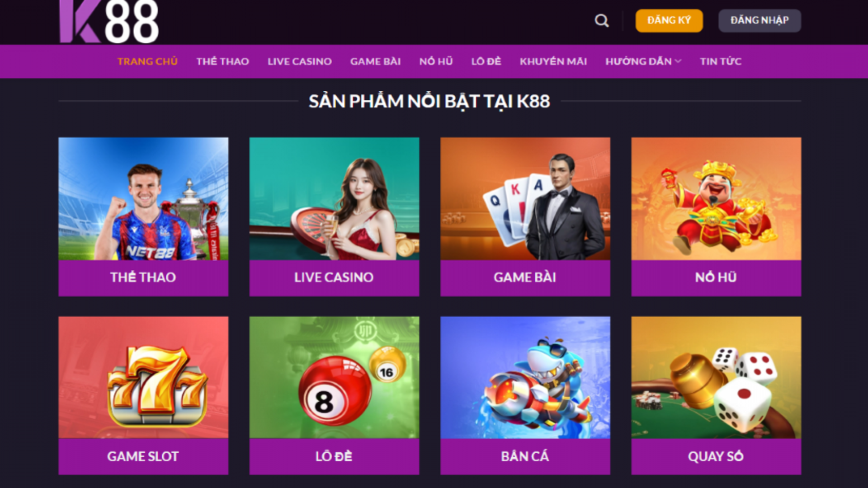Click the Đăng Nhập login button
868x488 pixels.
coord(759,21)
